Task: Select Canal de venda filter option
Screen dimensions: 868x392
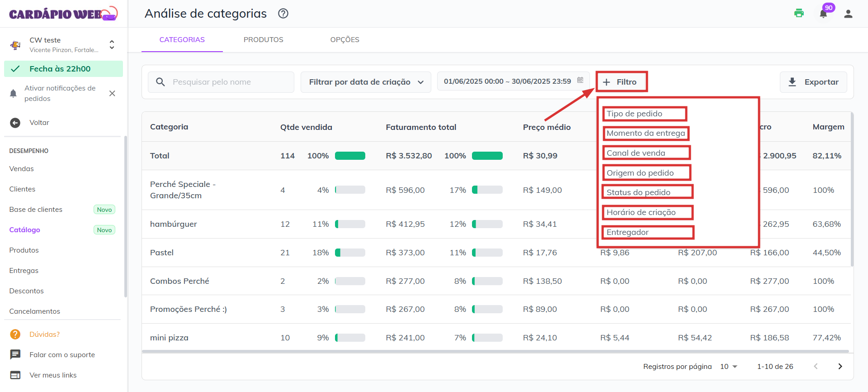Action: tap(646, 153)
